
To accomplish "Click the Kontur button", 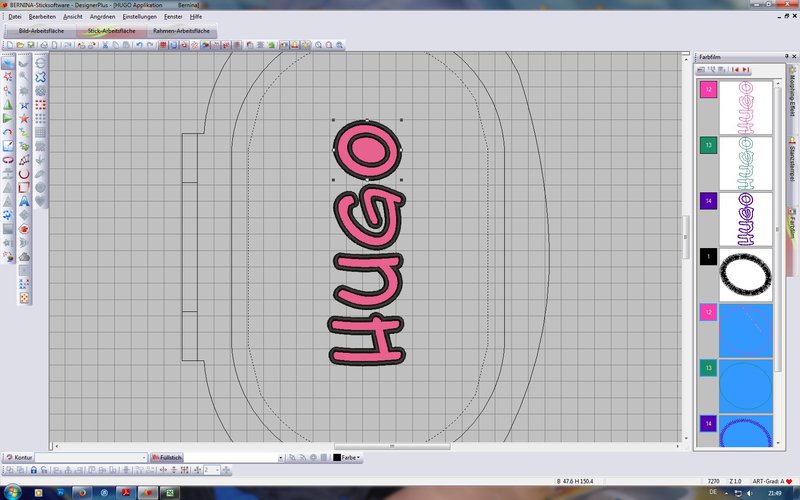I will 19,458.
